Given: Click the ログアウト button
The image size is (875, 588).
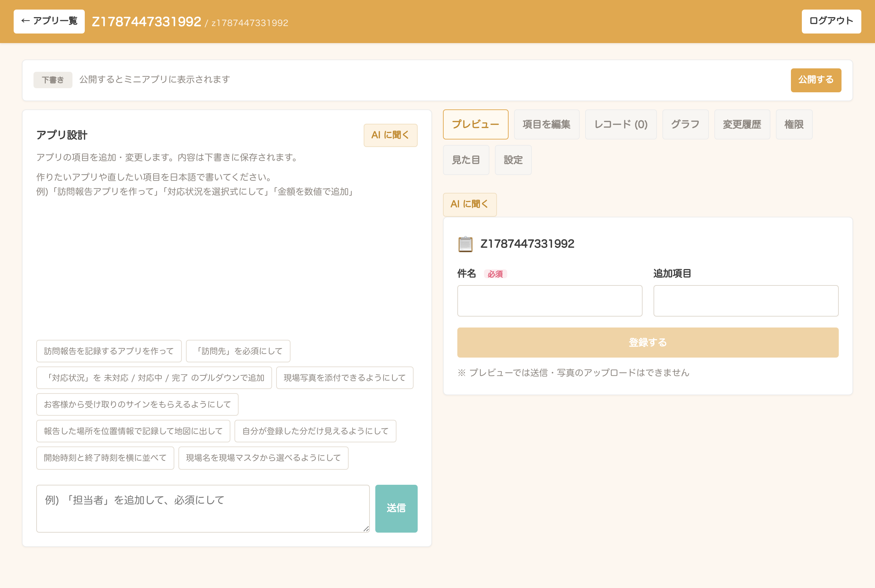Looking at the screenshot, I should tap(831, 22).
